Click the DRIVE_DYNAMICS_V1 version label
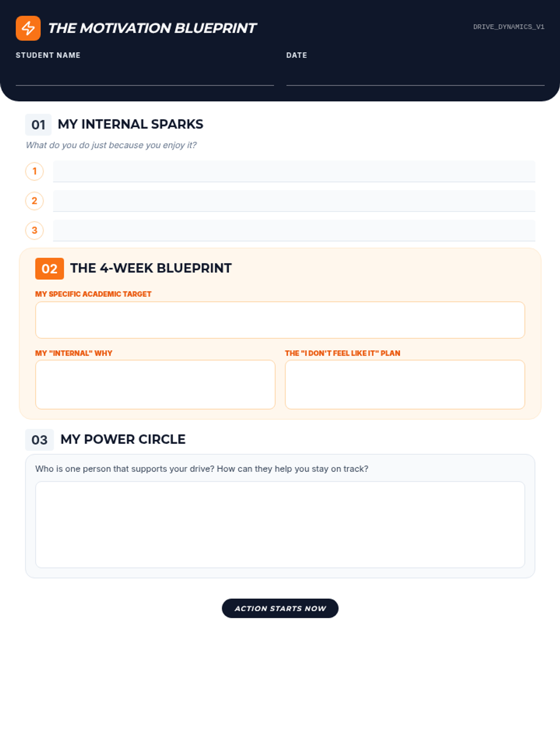Viewport: 560px width, 747px height. click(509, 27)
